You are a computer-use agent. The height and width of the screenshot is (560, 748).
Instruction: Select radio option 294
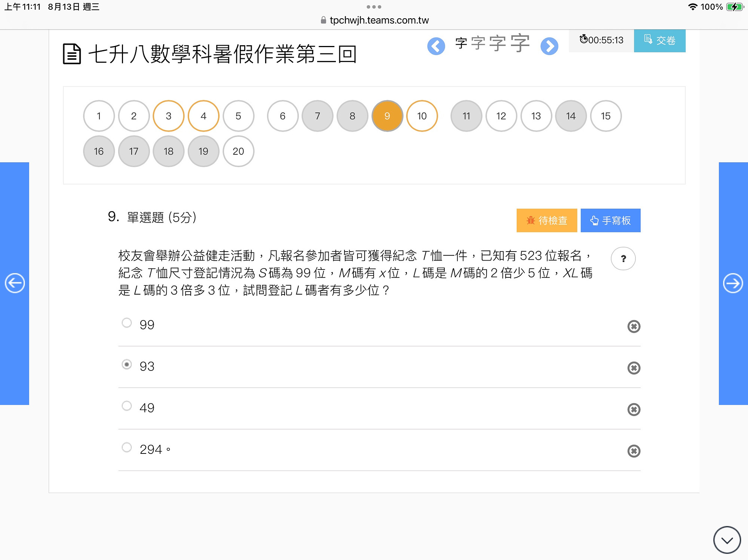(127, 447)
